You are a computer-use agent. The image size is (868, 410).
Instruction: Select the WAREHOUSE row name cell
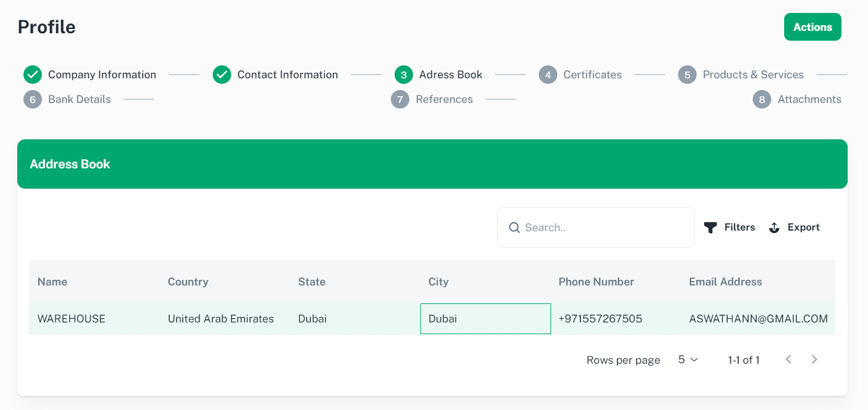pos(72,319)
